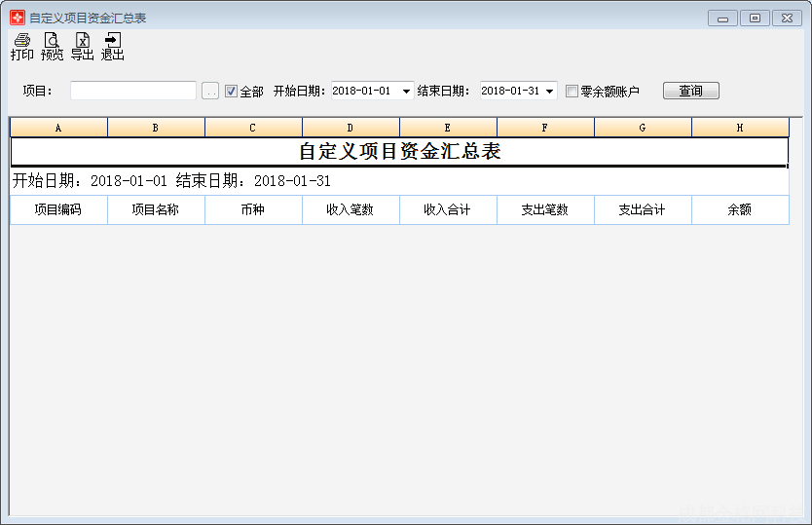Expand the end date (结束日期) dropdown
Viewport: 812px width, 525px height.
coord(550,92)
